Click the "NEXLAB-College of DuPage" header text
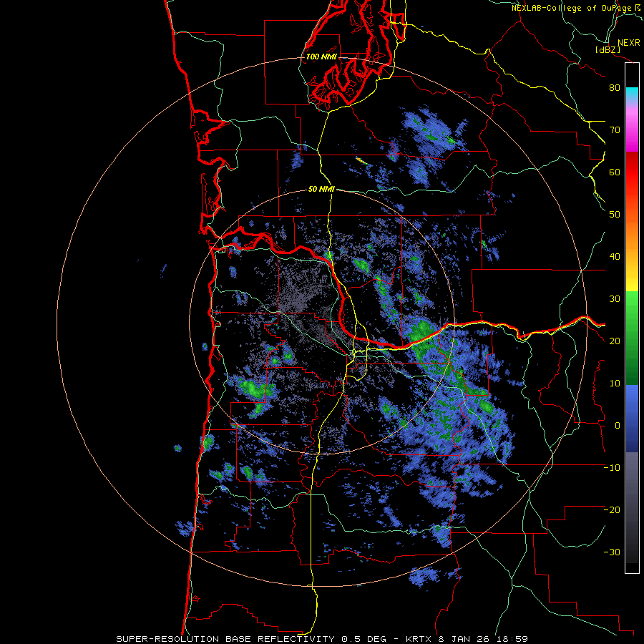Screen dimensions: 644x644 coord(572,8)
